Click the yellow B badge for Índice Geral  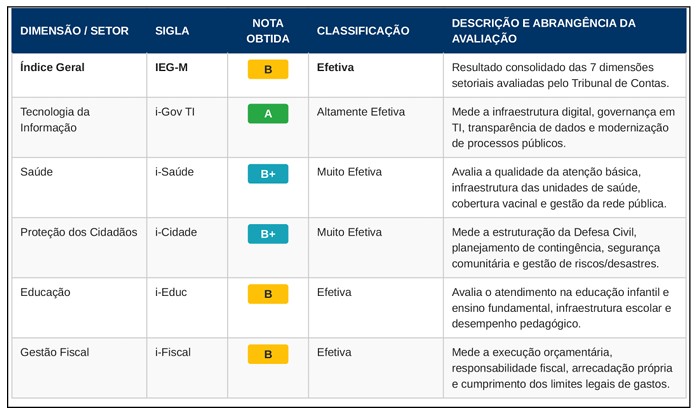click(x=268, y=69)
